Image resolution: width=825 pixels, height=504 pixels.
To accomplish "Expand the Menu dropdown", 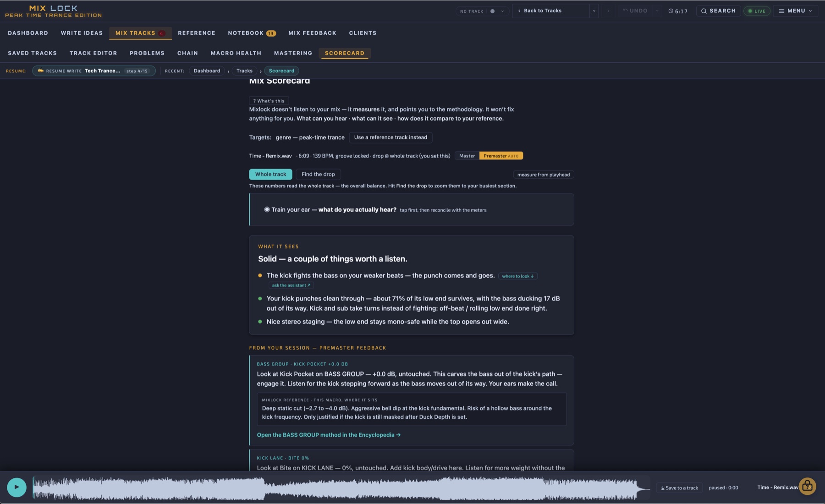I will [796, 11].
